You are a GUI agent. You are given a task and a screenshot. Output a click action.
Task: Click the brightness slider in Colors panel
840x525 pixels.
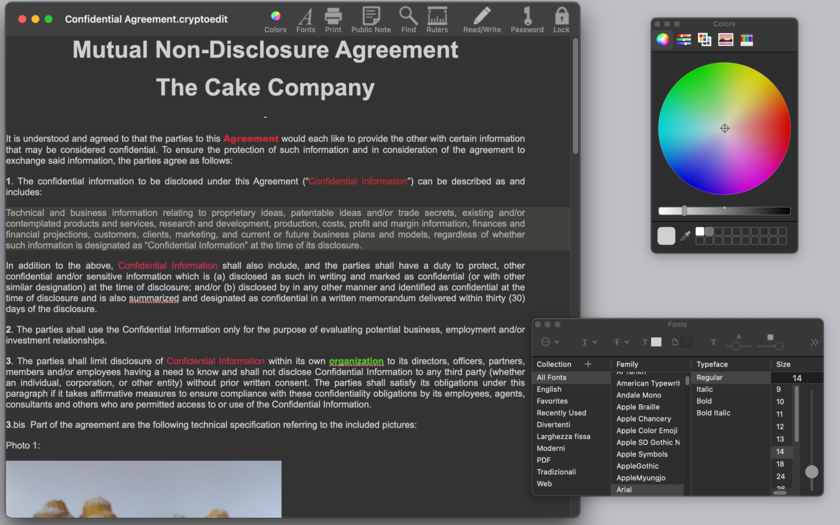724,211
